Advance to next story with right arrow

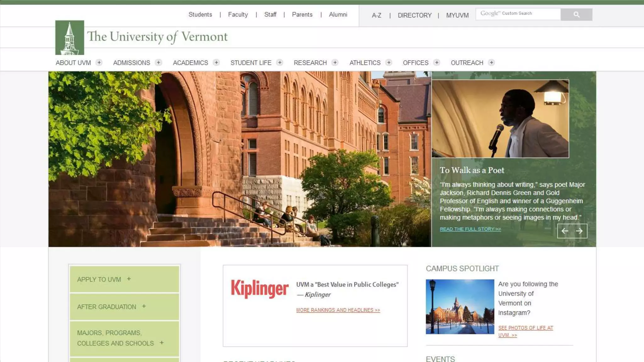pos(579,231)
